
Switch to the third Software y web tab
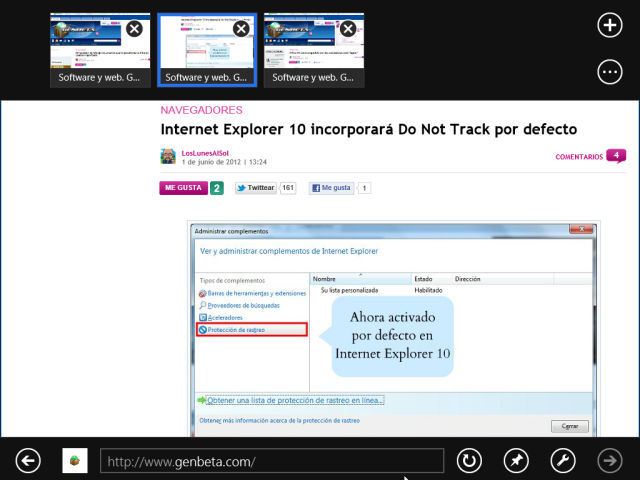click(314, 50)
